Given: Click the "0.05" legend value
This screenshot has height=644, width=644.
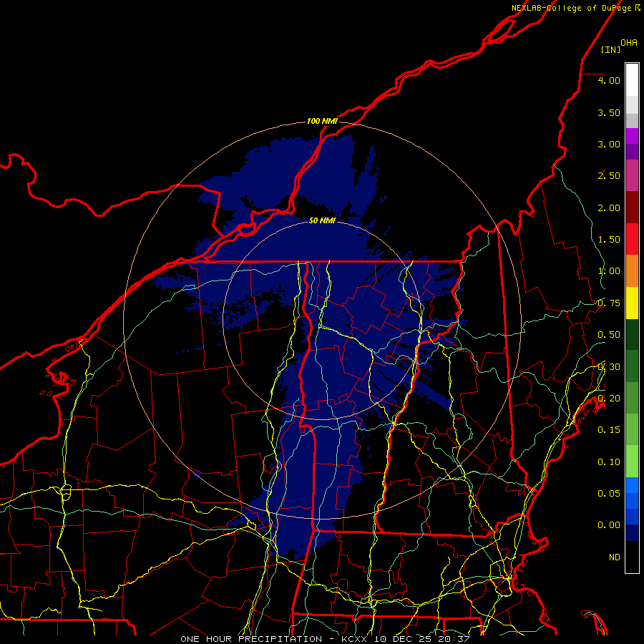Looking at the screenshot, I should click(609, 493).
